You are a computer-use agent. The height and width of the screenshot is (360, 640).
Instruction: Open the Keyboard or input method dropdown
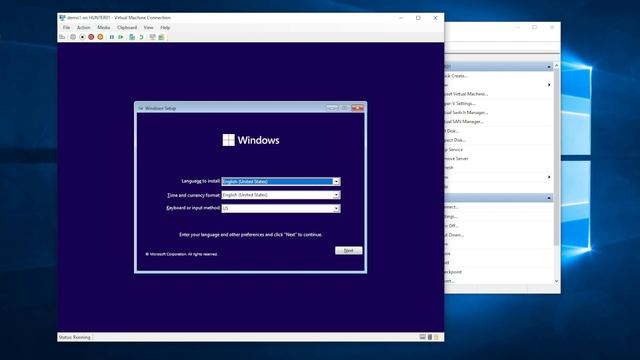click(x=336, y=209)
